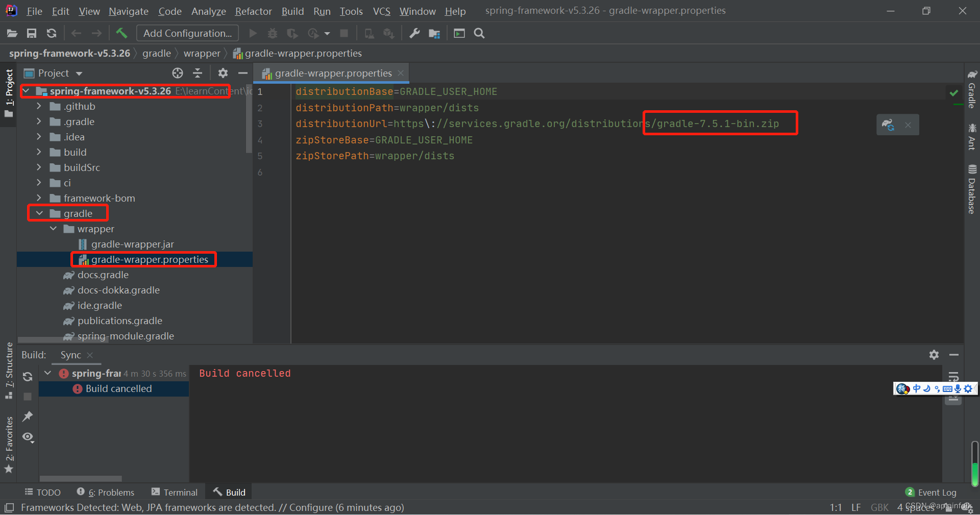
Task: Select the Sync tab in Build panel
Action: click(x=70, y=355)
